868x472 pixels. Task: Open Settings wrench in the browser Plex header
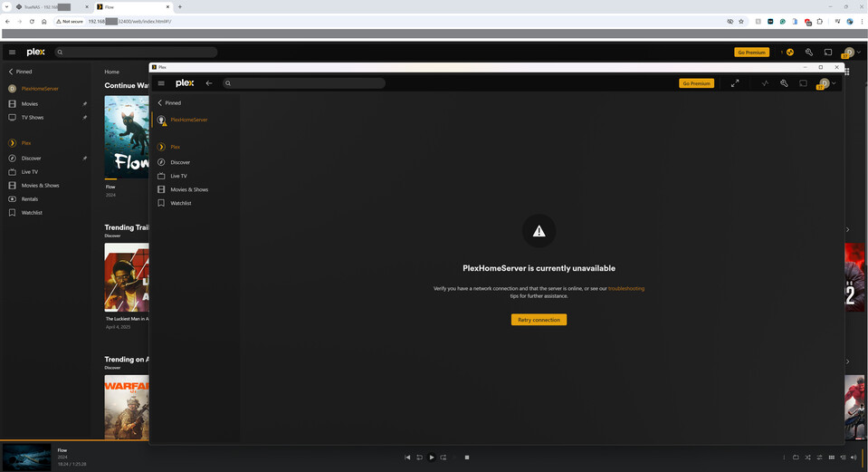[x=809, y=52]
